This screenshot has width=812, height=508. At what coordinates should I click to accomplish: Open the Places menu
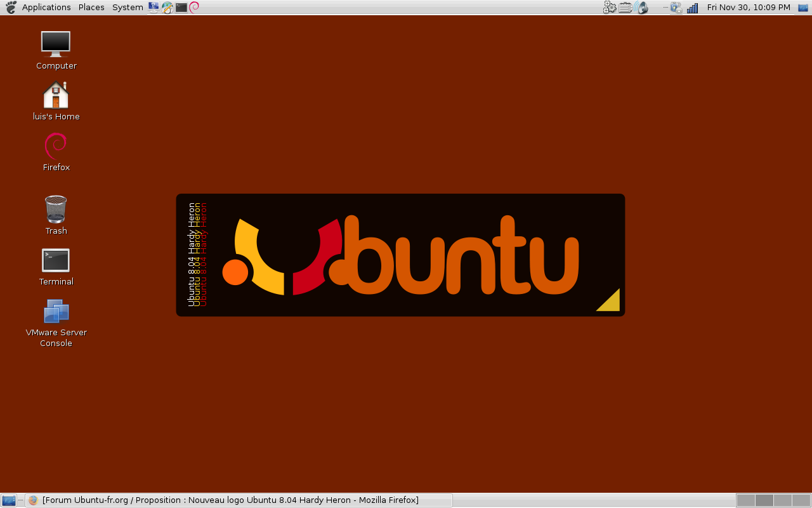click(x=91, y=7)
